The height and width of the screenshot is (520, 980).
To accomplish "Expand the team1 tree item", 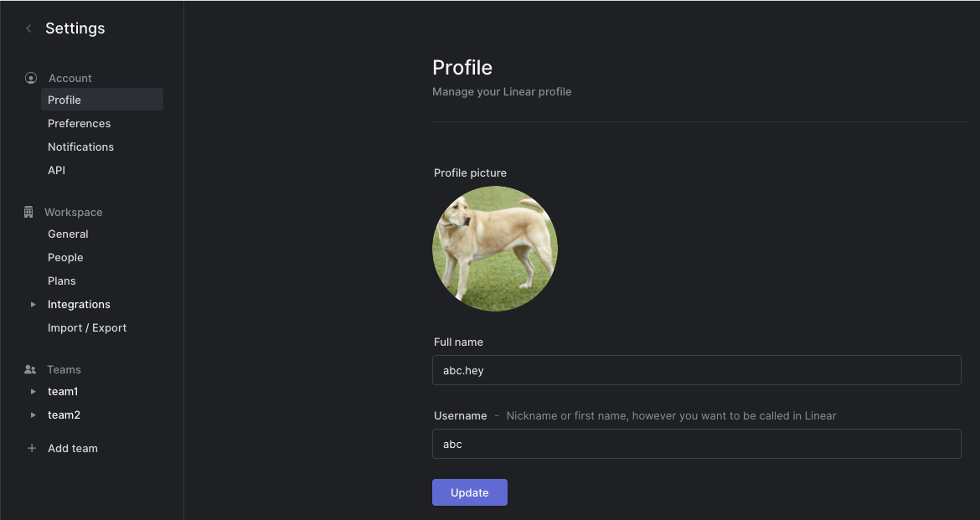I will point(34,391).
